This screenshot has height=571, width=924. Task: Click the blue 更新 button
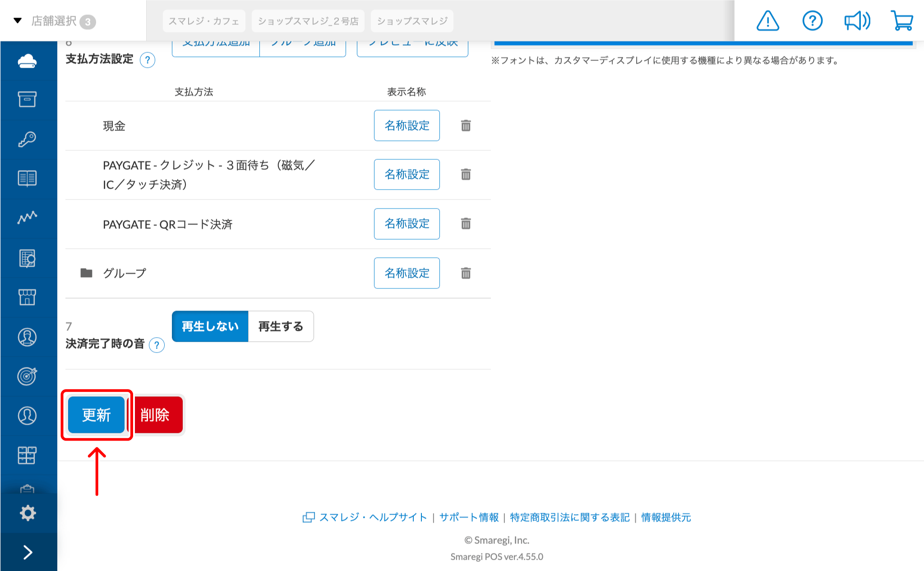(x=96, y=415)
